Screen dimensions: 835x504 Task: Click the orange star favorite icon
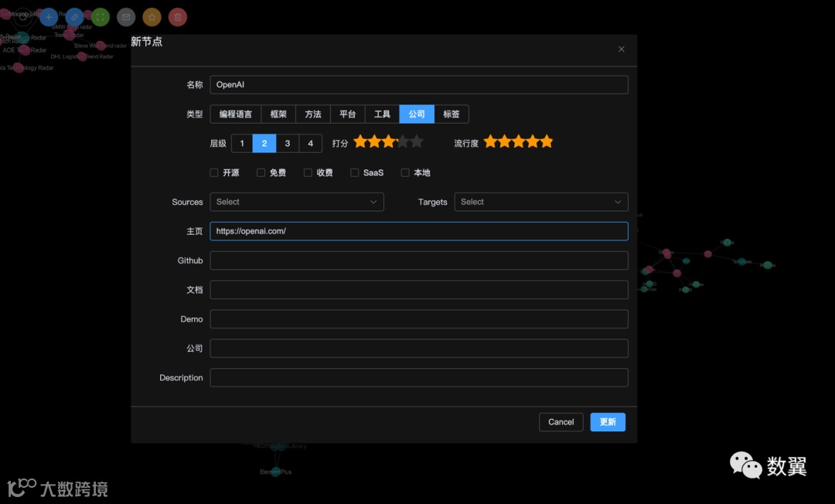152,17
